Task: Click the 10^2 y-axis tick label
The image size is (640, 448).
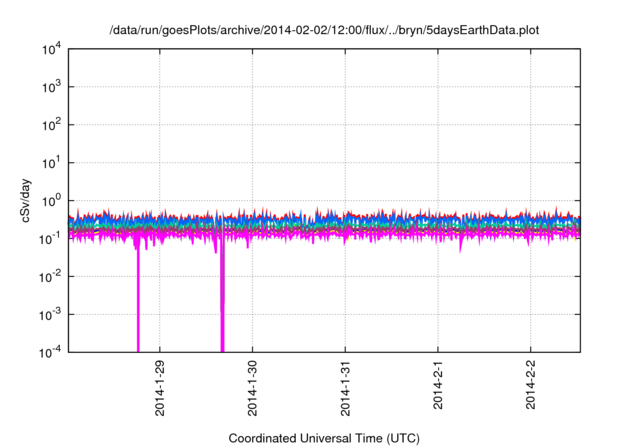Action: [x=51, y=125]
